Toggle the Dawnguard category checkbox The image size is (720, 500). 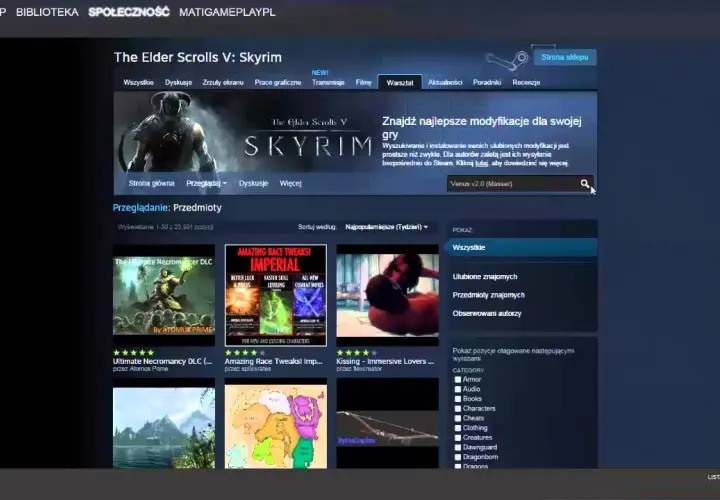(458, 447)
